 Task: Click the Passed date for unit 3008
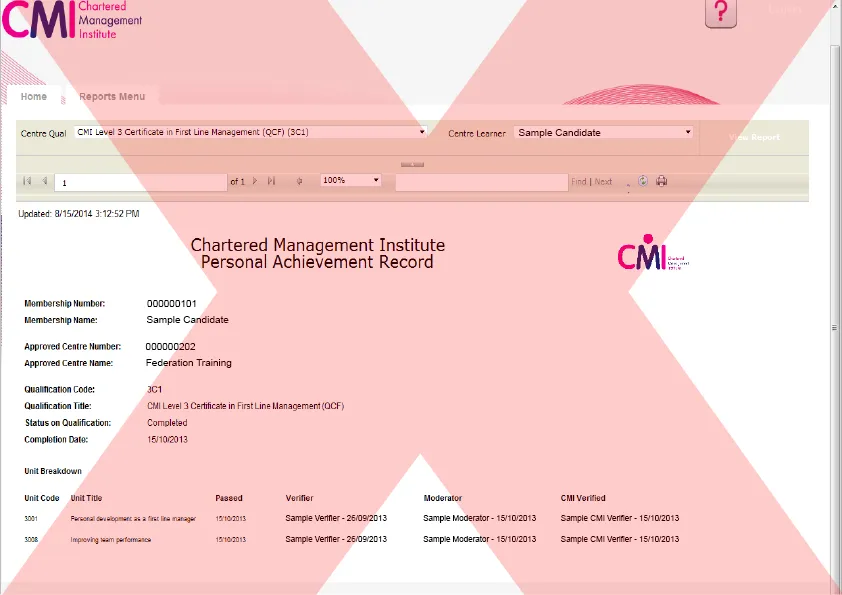pyautogui.click(x=230, y=540)
